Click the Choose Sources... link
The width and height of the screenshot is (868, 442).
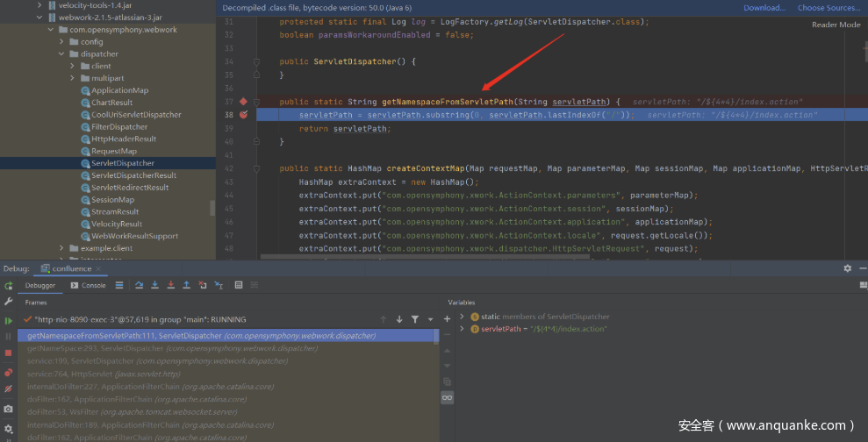pos(828,8)
